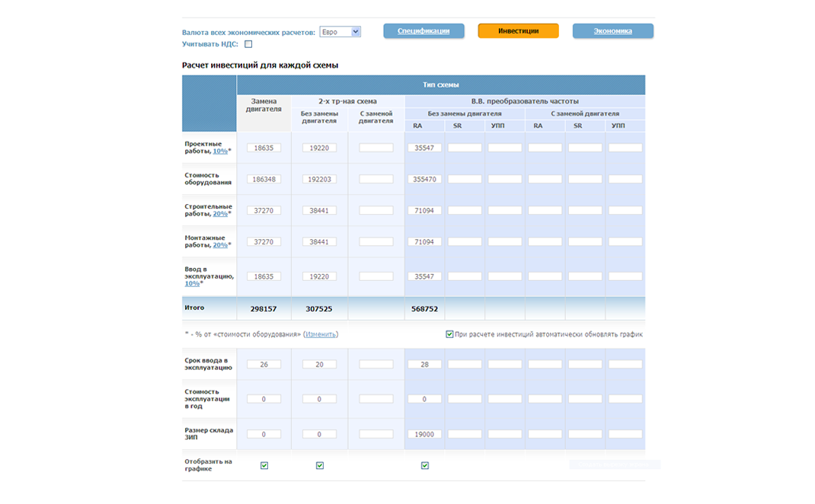This screenshot has width=815, height=504.
Task: Select the Стоимость оборудования field with 192203
Action: pyautogui.click(x=319, y=179)
